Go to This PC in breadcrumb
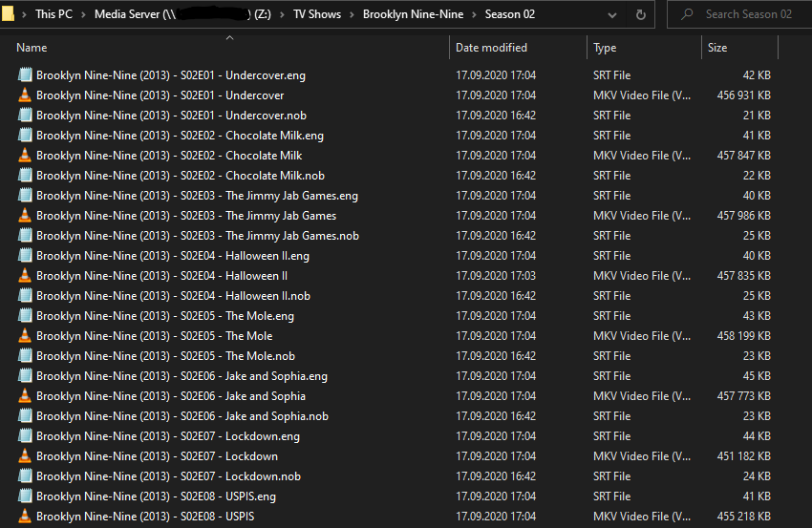 pos(53,14)
